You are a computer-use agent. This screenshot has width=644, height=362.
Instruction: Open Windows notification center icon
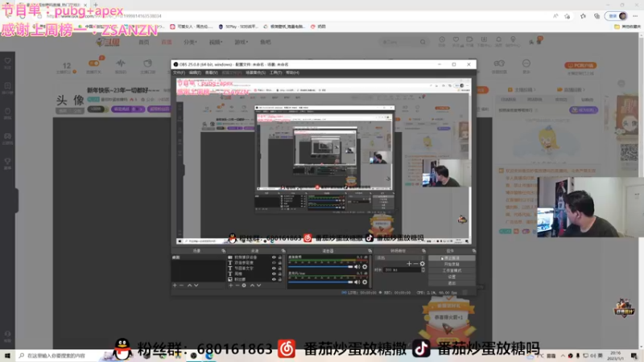pos(634,356)
